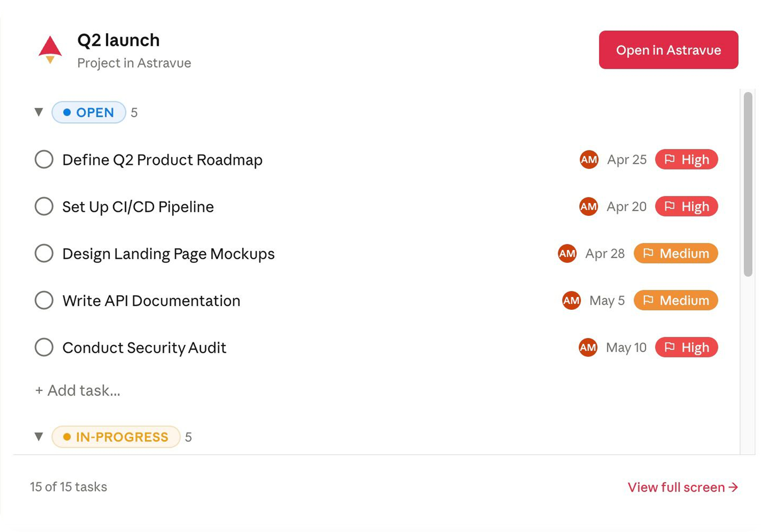Click the Add task input field
Viewport: 766px width, 532px height.
(78, 390)
